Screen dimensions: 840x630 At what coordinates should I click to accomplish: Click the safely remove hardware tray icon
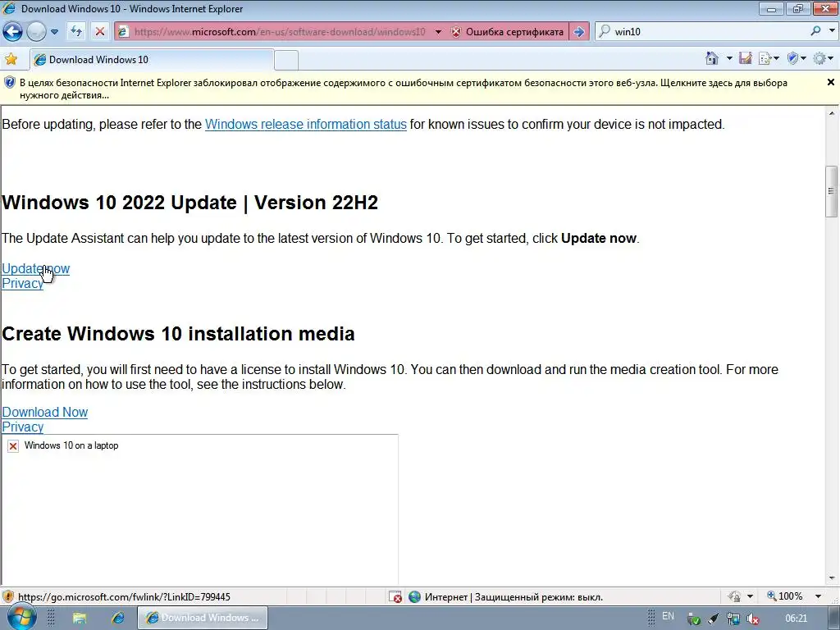693,619
